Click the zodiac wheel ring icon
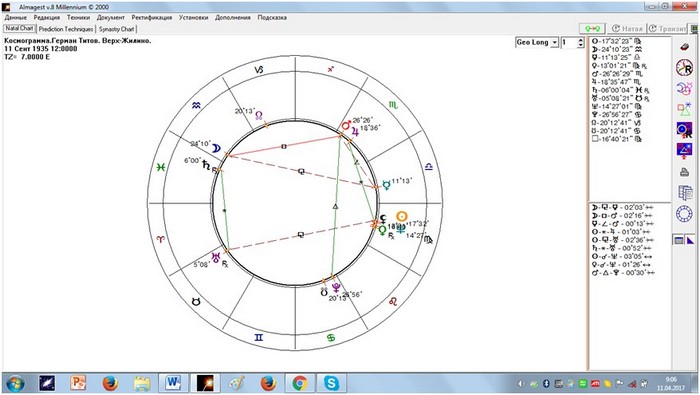The image size is (700, 395). click(684, 214)
